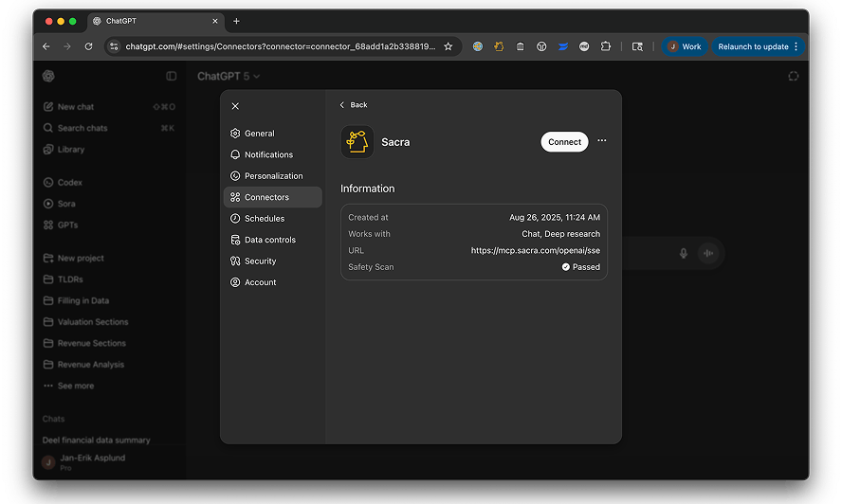Open the ChatGPT 5 model dropdown

(229, 76)
